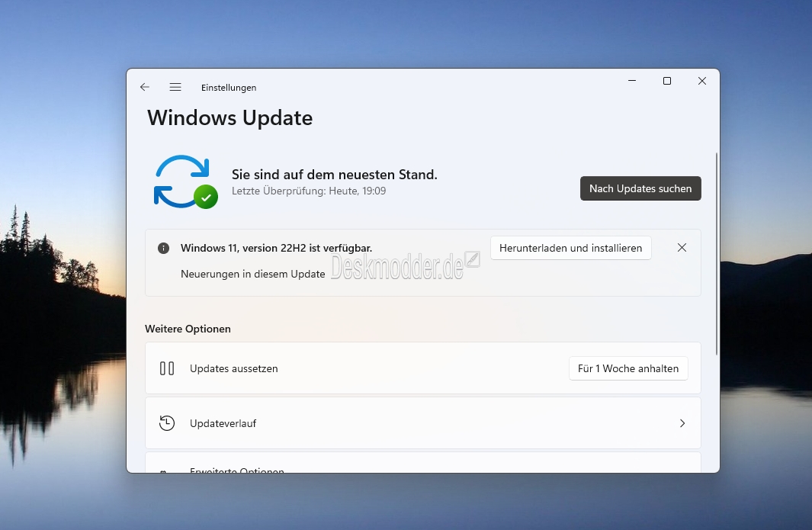
Task: Click the blue Windows Update sync icon
Action: point(185,181)
